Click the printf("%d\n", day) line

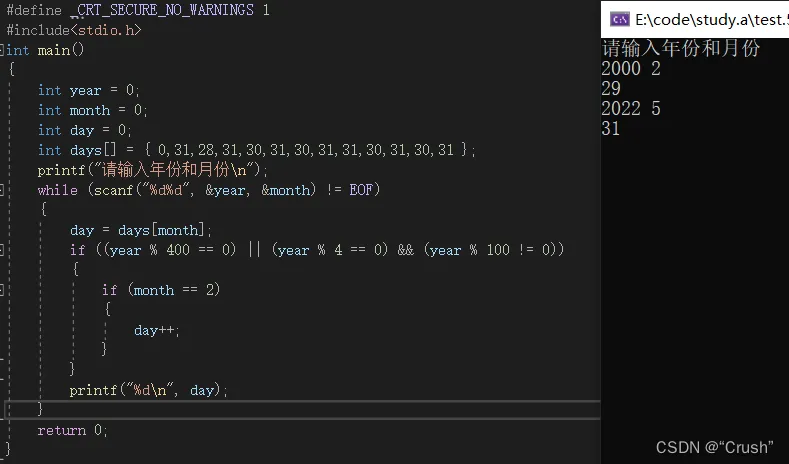(x=148, y=390)
